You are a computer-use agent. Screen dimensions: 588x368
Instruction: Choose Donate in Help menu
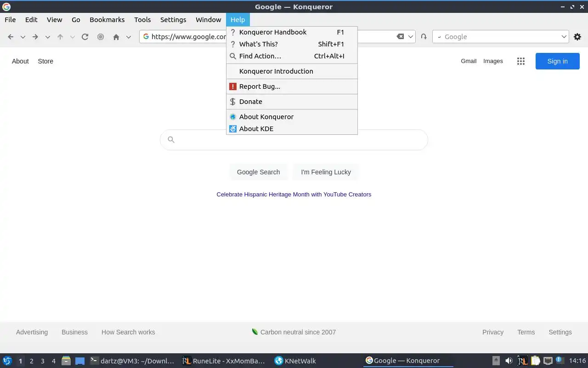point(292,102)
